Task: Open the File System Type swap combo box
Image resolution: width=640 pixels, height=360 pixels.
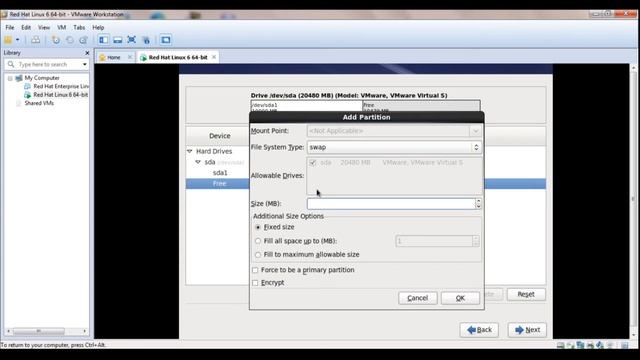Action: pyautogui.click(x=394, y=147)
